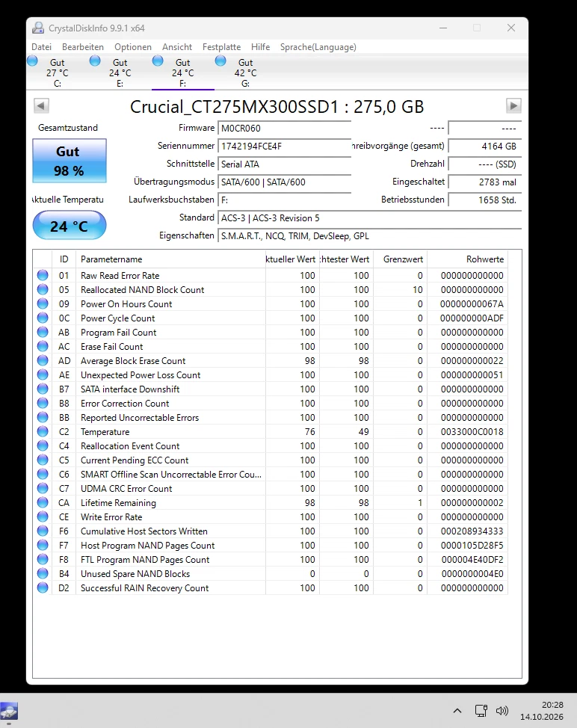The height and width of the screenshot is (728, 577).
Task: Click status orb for Reallocated NAND Block Count
Action: 43,290
